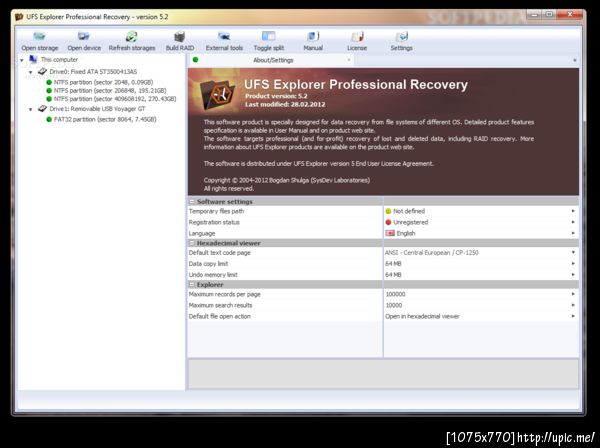Click the 64 MB Data copy limit value
Viewport: 600px width, 448px height.
(393, 264)
